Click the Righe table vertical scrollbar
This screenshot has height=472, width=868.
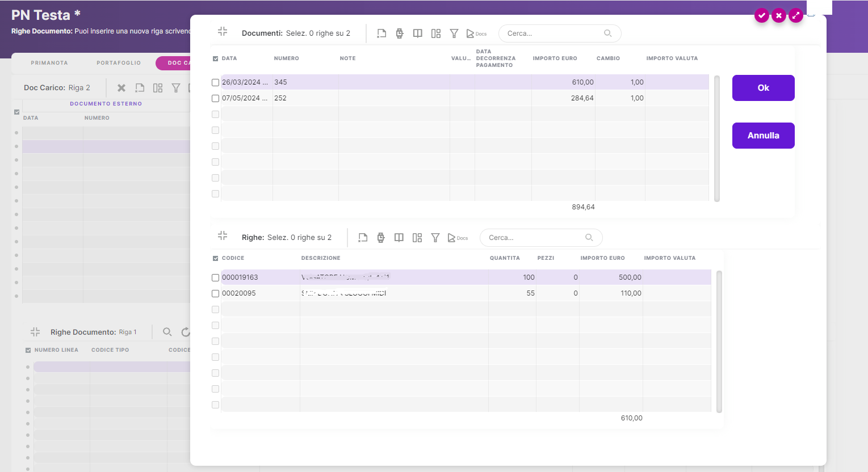pyautogui.click(x=719, y=342)
